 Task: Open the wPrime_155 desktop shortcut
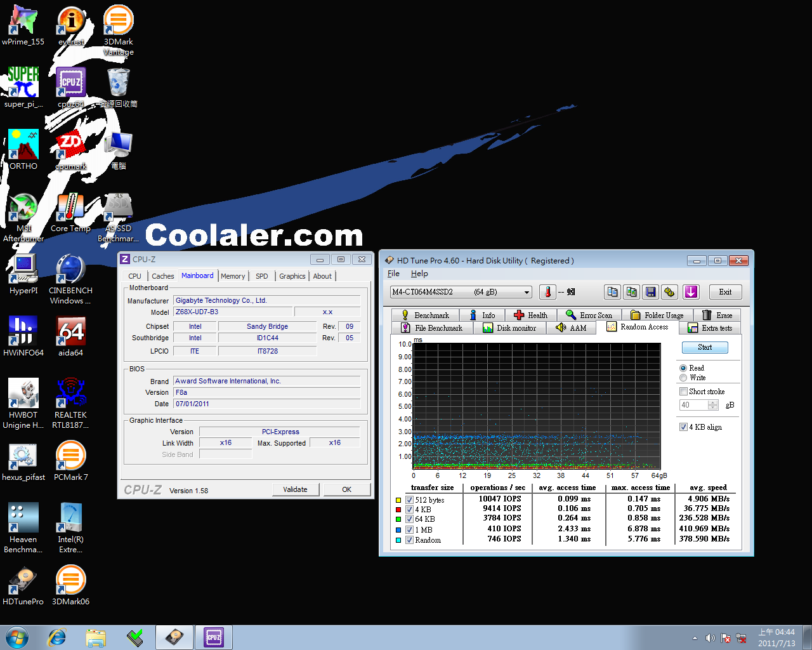click(23, 25)
